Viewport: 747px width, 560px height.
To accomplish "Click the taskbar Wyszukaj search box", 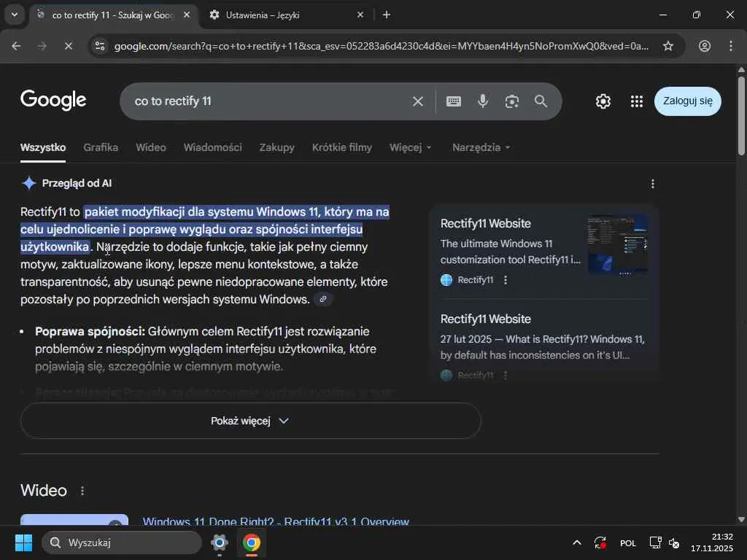I will coord(122,542).
